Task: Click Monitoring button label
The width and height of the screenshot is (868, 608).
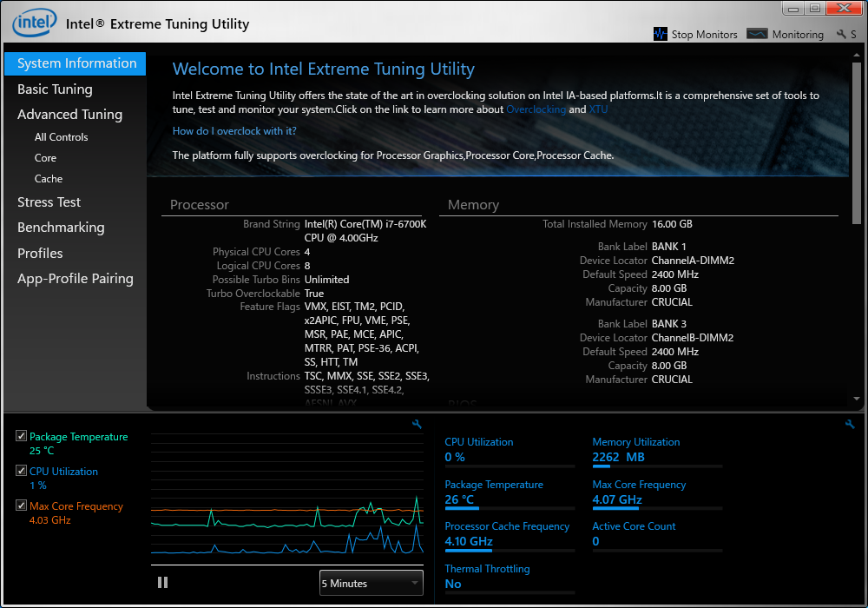Action: [798, 35]
